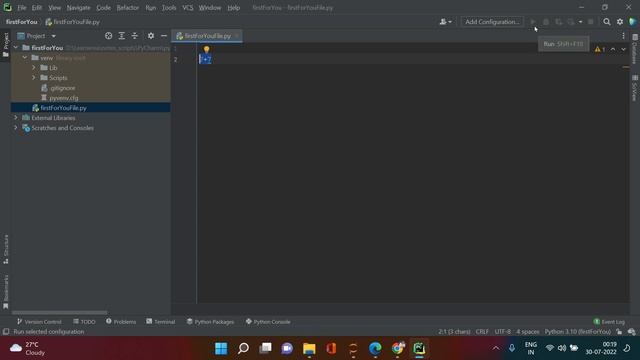Click the Debug bug icon in toolbar

[546, 22]
